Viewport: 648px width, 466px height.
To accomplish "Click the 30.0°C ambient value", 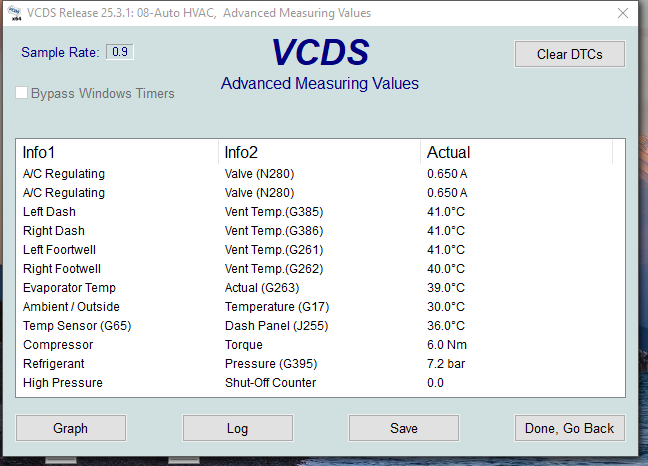I will click(x=446, y=307).
